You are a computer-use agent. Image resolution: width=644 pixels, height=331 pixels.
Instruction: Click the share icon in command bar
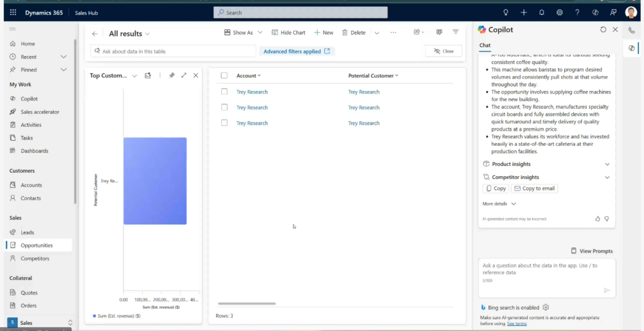click(x=416, y=32)
